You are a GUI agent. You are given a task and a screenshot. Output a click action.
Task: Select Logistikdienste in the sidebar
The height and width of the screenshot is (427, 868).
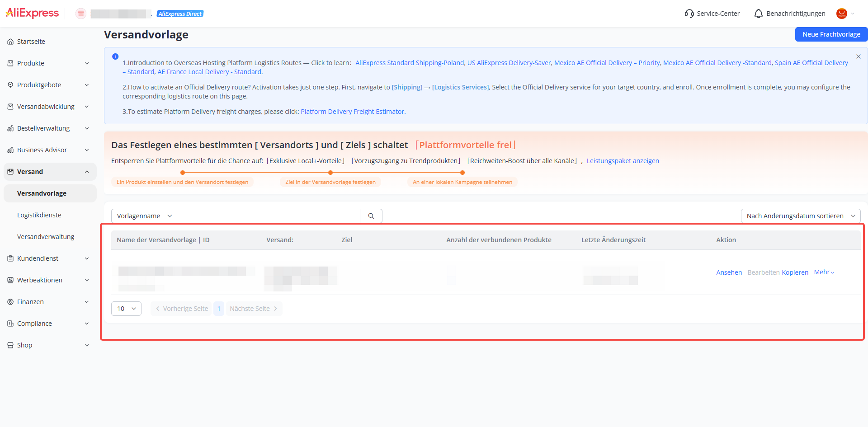(x=39, y=215)
